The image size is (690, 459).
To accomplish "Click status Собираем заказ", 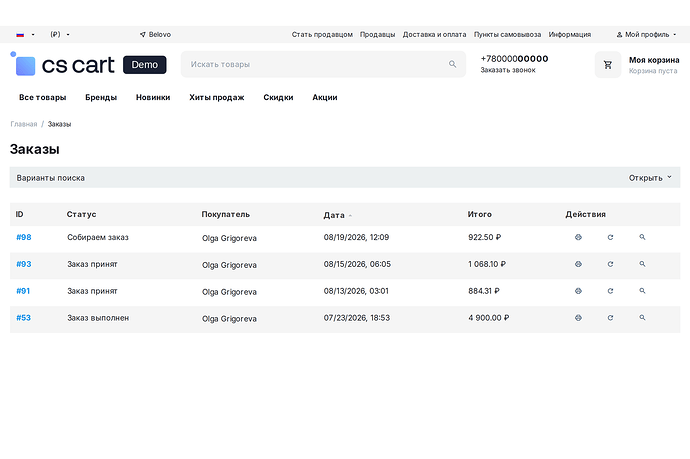I will pyautogui.click(x=98, y=237).
